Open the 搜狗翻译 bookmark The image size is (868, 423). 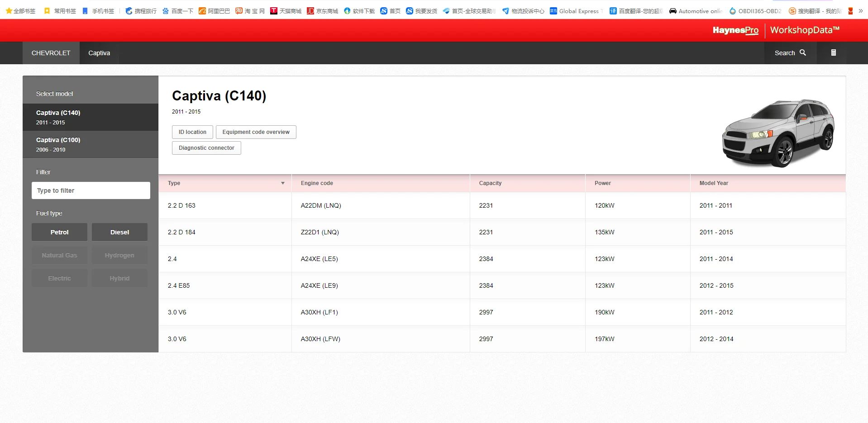pyautogui.click(x=815, y=11)
